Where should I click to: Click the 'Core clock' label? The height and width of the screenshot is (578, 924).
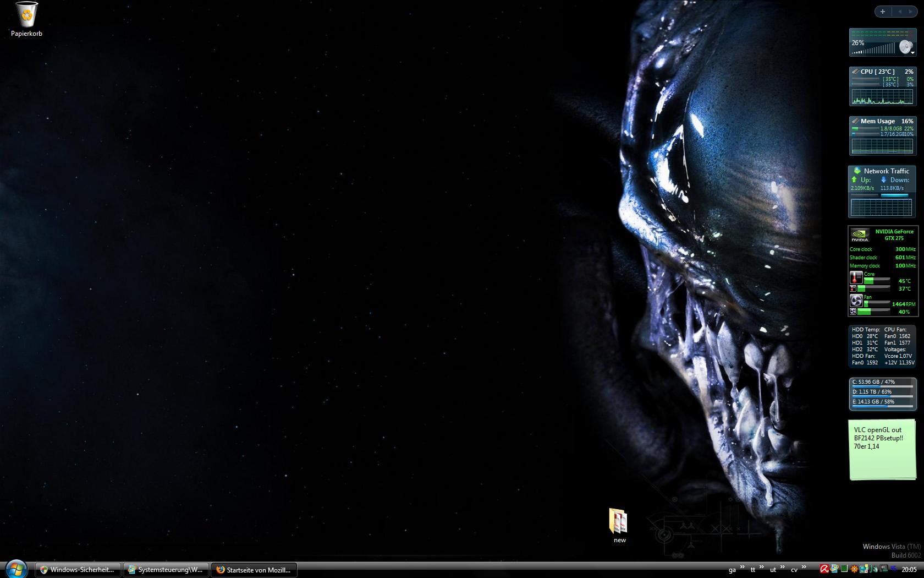click(861, 249)
